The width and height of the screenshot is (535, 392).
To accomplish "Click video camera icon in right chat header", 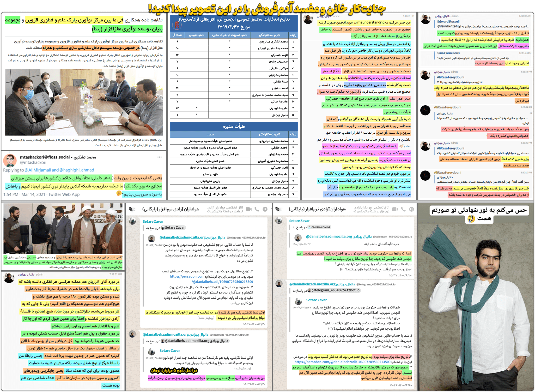I will 395,209.
